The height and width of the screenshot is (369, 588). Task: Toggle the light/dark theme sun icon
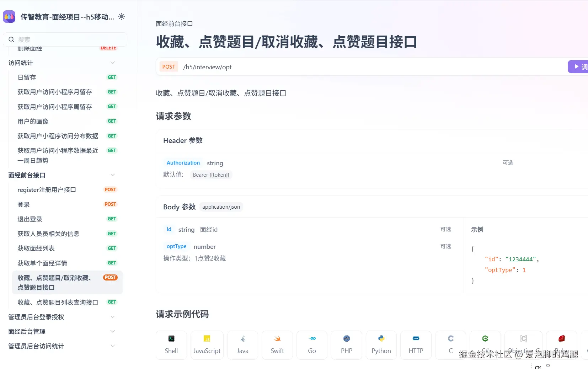point(122,16)
